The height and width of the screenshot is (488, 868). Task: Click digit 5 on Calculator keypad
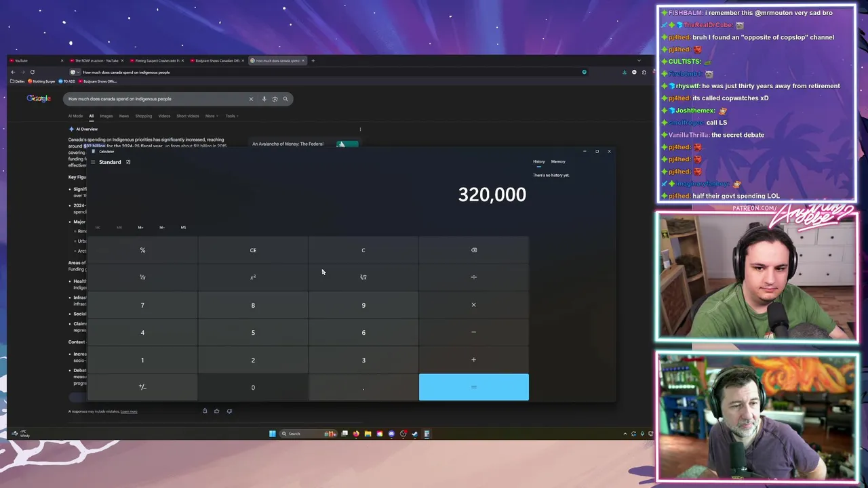tap(253, 332)
